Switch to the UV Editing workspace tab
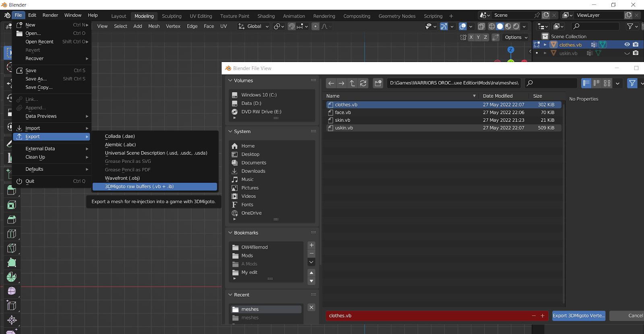This screenshot has width=644, height=334. pos(201,16)
